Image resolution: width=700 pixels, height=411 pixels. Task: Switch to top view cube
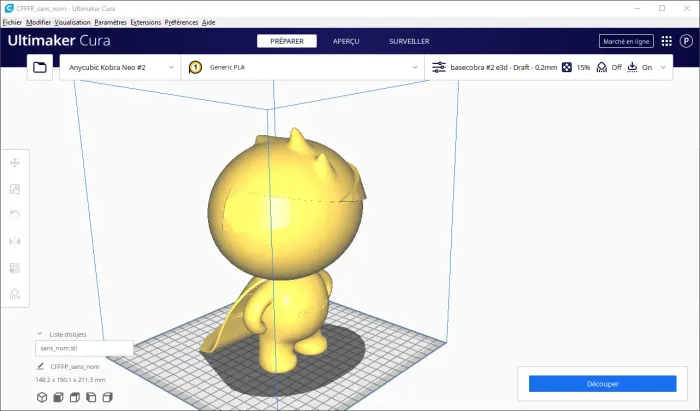(75, 397)
